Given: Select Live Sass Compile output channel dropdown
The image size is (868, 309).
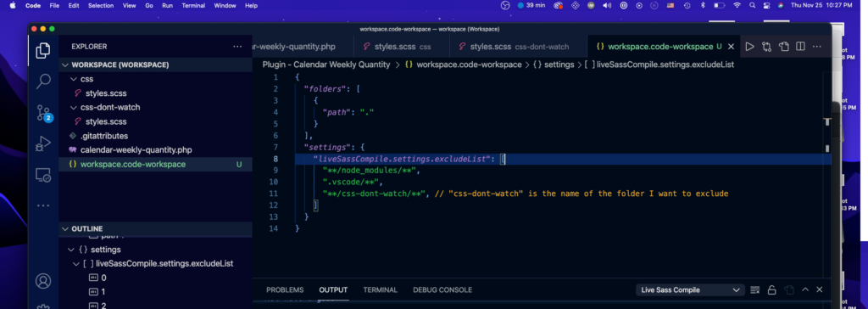Looking at the screenshot, I should [690, 290].
